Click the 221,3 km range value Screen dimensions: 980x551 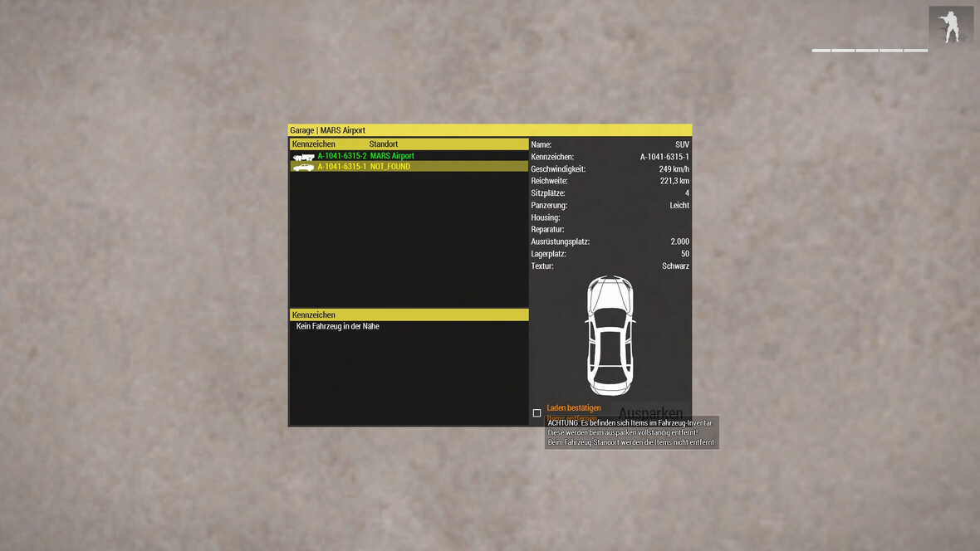click(x=674, y=181)
